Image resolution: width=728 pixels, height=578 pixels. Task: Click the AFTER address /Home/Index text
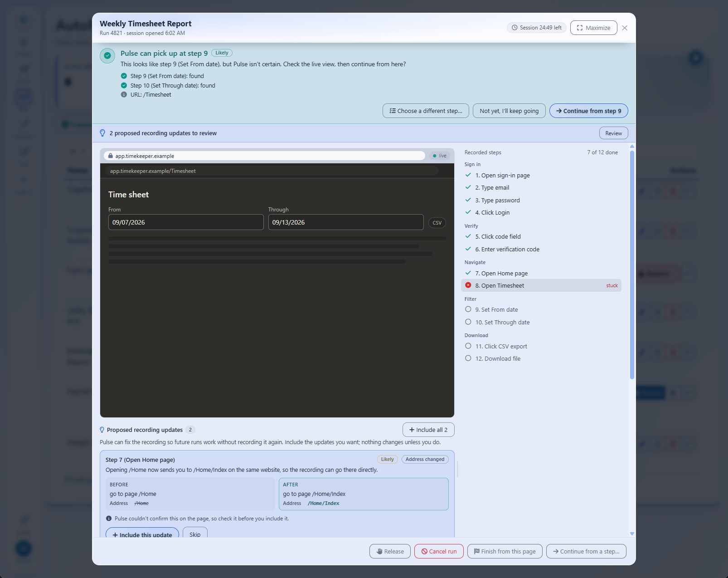[x=324, y=503]
